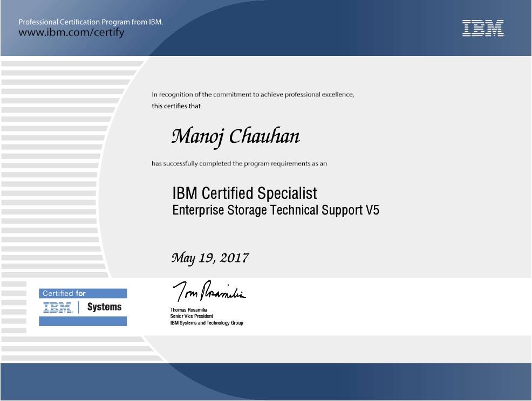Image resolution: width=532 pixels, height=401 pixels.
Task: Click the Tom Rosamilia handwritten signature
Action: coord(209,291)
